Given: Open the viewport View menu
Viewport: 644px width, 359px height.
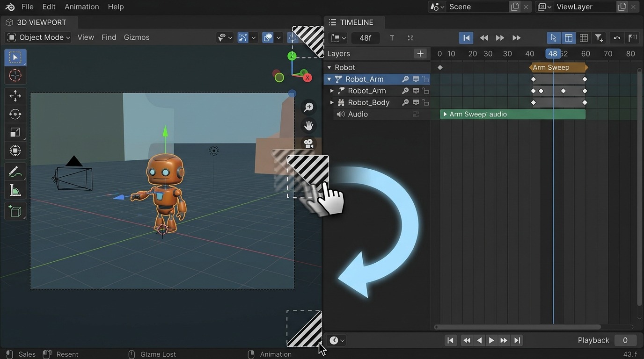Looking at the screenshot, I should (x=86, y=37).
